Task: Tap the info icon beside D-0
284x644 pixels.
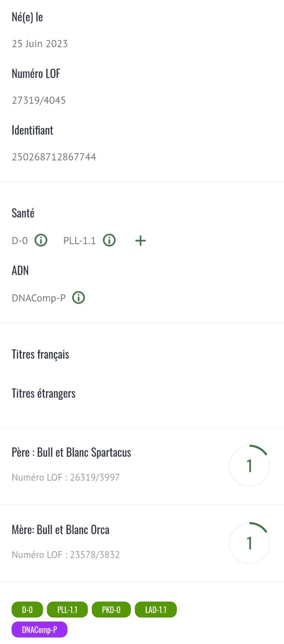Action: tap(41, 241)
